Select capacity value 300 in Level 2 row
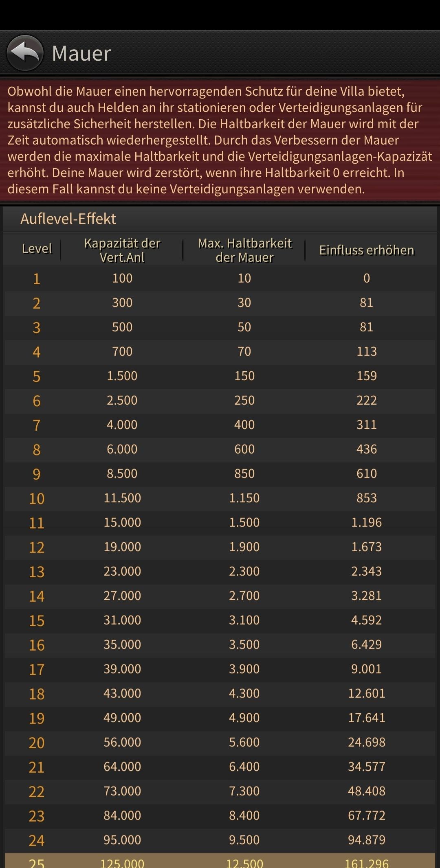The image size is (440, 868). pyautogui.click(x=122, y=302)
